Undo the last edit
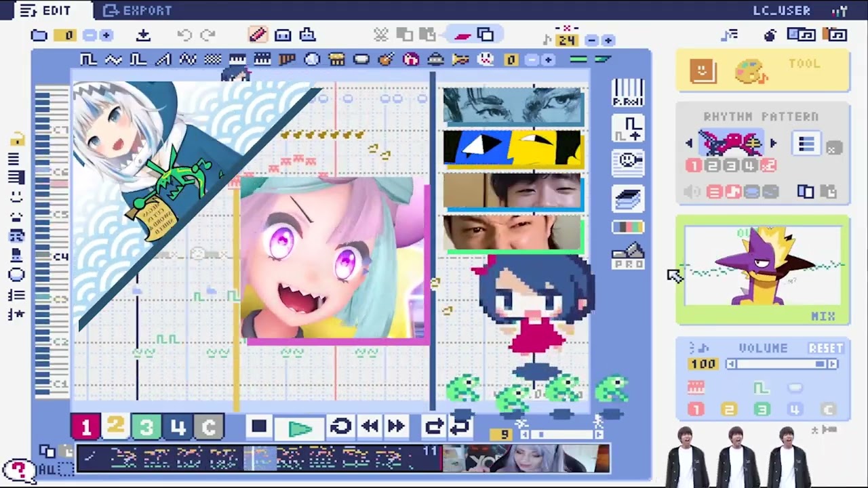This screenshot has height=488, width=868. (184, 35)
